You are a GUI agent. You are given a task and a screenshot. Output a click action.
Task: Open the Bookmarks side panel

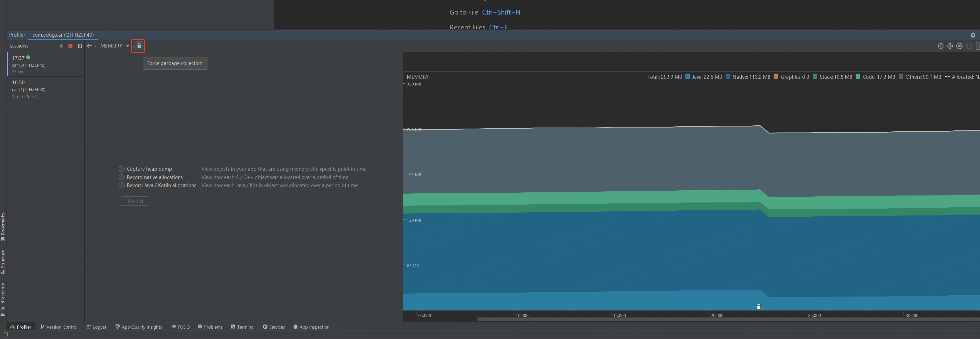pos(3,227)
